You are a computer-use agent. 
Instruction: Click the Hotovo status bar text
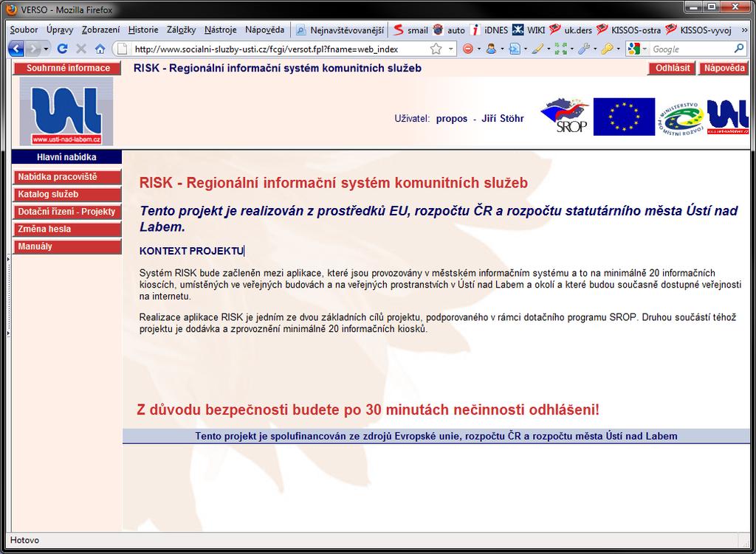pos(24,541)
